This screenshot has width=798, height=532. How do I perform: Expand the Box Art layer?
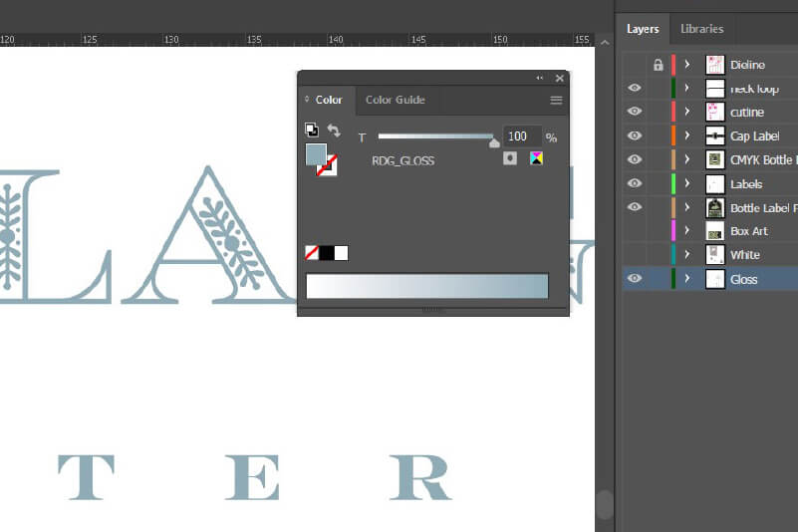click(x=686, y=231)
